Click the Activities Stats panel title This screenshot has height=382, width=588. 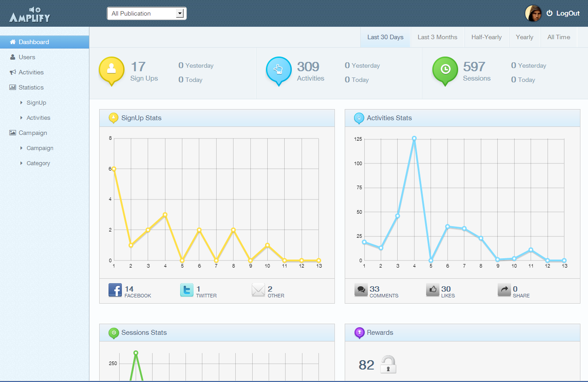(389, 118)
